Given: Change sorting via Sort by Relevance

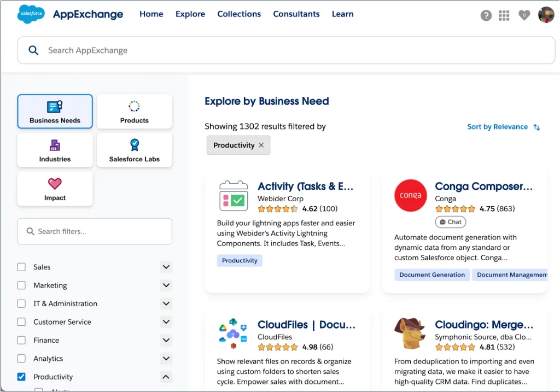Looking at the screenshot, I should [498, 126].
